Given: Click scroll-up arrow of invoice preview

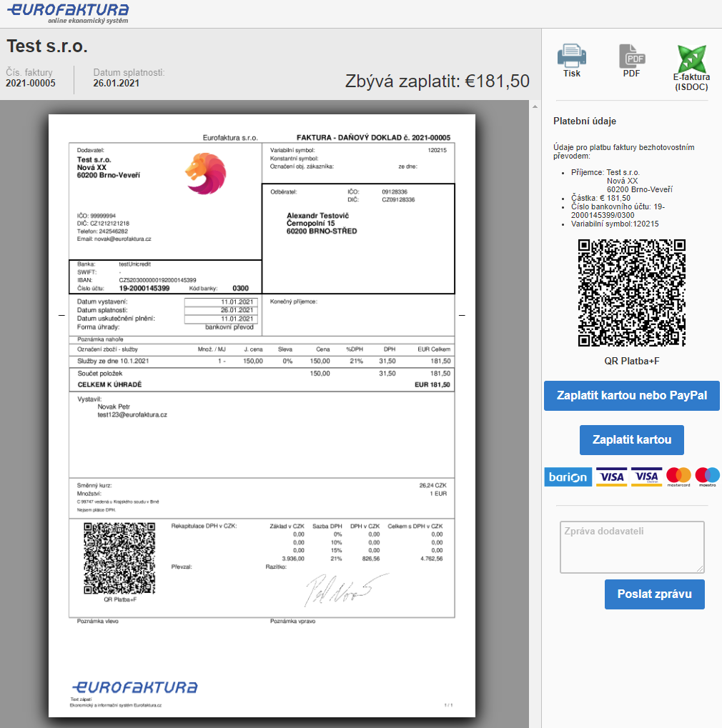Looking at the screenshot, I should (535, 106).
